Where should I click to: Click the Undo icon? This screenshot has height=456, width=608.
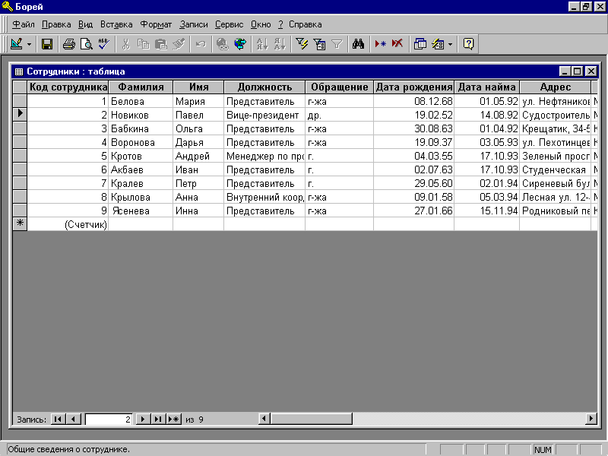click(x=200, y=44)
